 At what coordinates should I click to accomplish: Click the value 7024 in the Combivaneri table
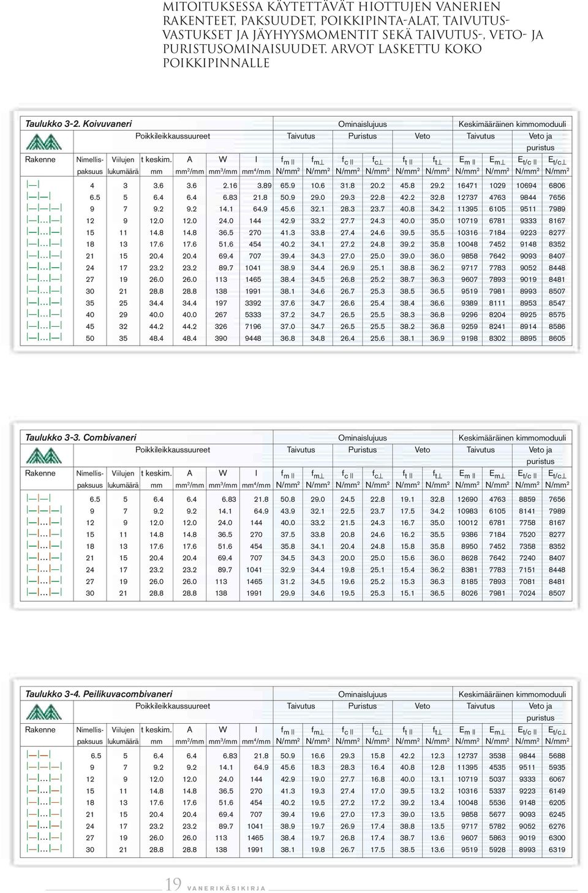click(527, 593)
